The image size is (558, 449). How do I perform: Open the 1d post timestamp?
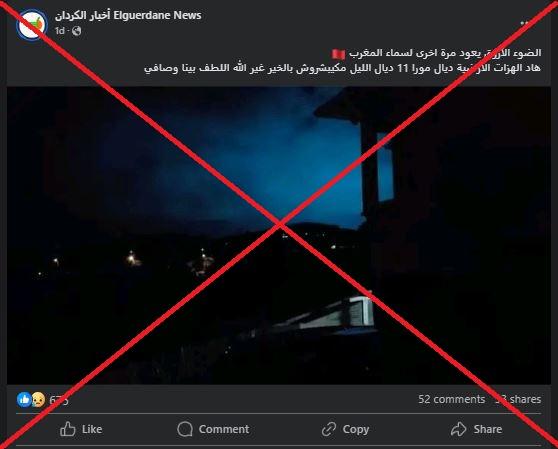pos(59,31)
